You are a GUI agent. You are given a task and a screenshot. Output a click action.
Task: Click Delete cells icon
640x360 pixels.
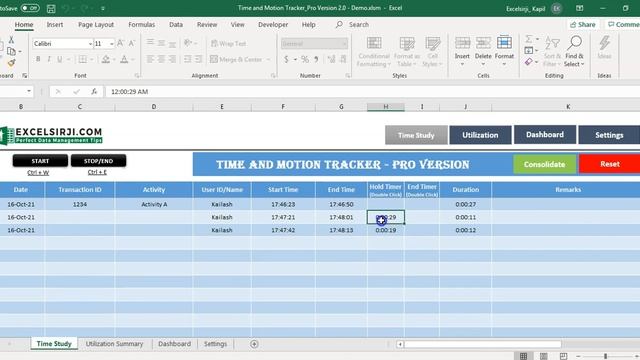[x=483, y=43]
